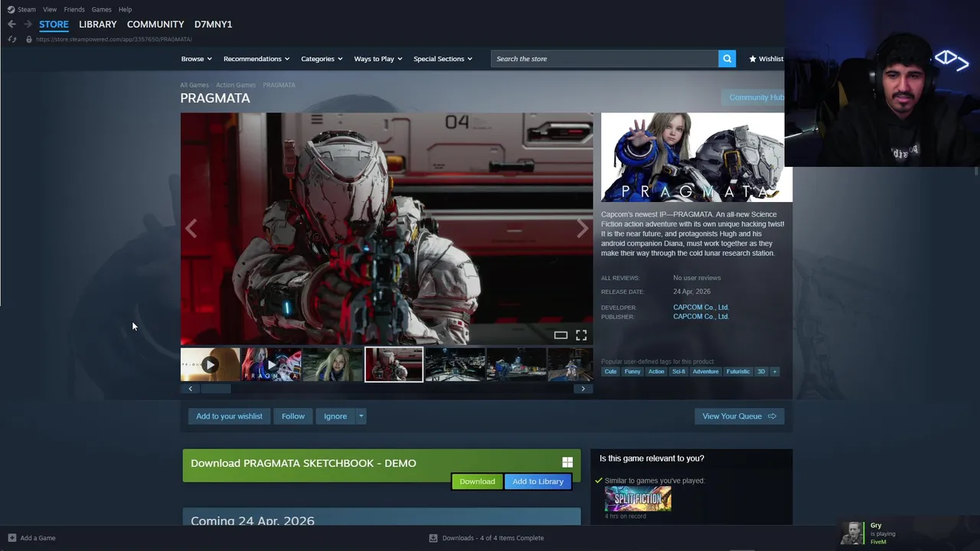Select the highlighted armored soldier thumbnail
980x551 pixels.
pyautogui.click(x=394, y=365)
